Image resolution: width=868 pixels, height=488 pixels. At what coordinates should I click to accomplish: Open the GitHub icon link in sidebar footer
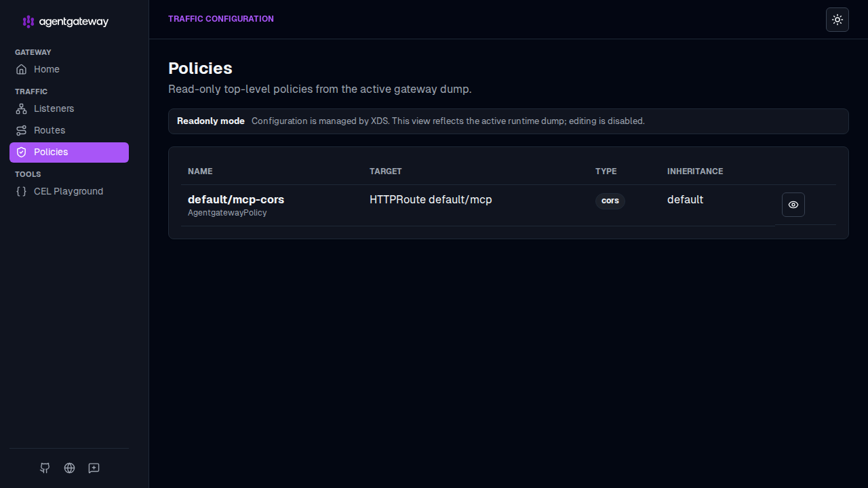point(45,468)
